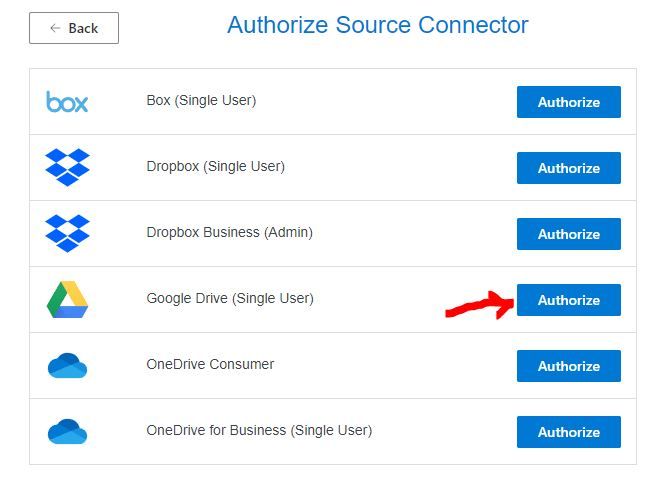Image resolution: width=657 pixels, height=499 pixels.
Task: Select the OneDrive for Business (Single User) label
Action: click(259, 430)
